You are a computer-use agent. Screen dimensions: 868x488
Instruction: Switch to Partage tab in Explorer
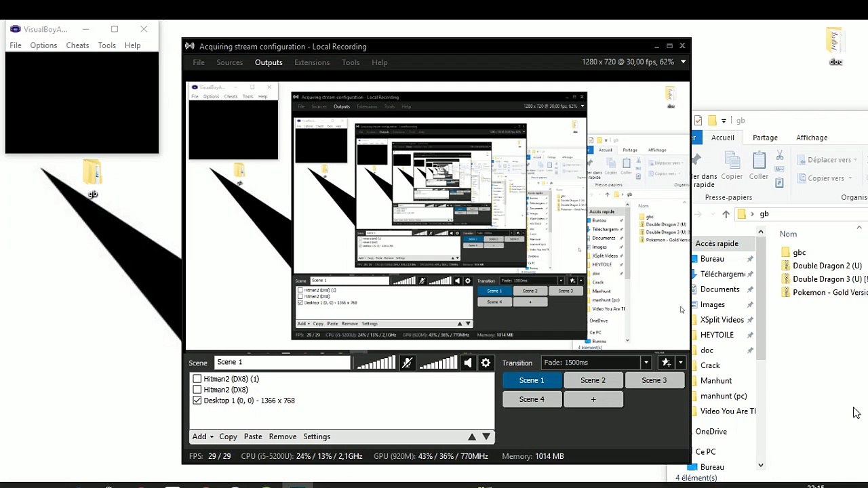[765, 138]
